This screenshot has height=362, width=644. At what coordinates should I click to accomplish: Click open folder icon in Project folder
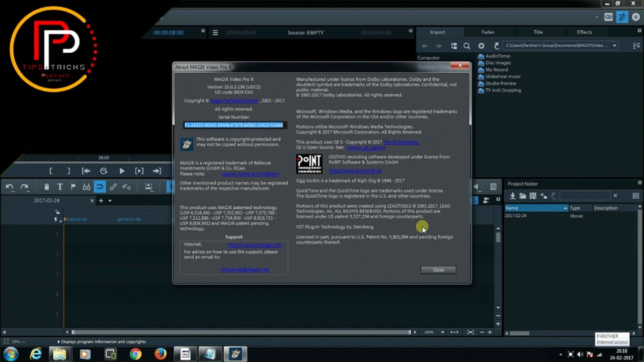(x=522, y=196)
